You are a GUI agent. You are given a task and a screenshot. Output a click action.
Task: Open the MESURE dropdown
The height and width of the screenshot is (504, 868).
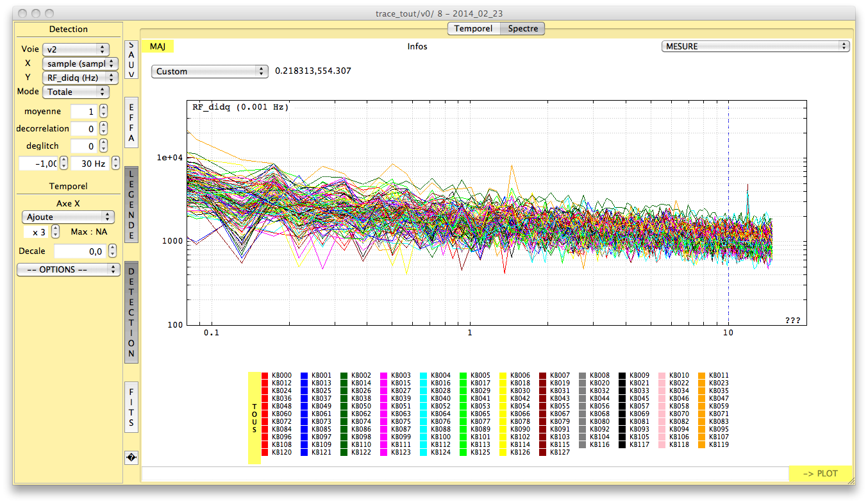[755, 46]
